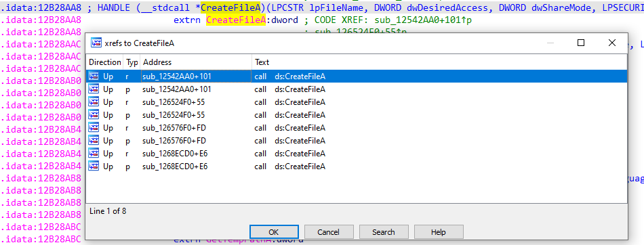The height and width of the screenshot is (245, 644).
Task: Select address sub_126524F0+55 in the type r row
Action: tap(174, 102)
